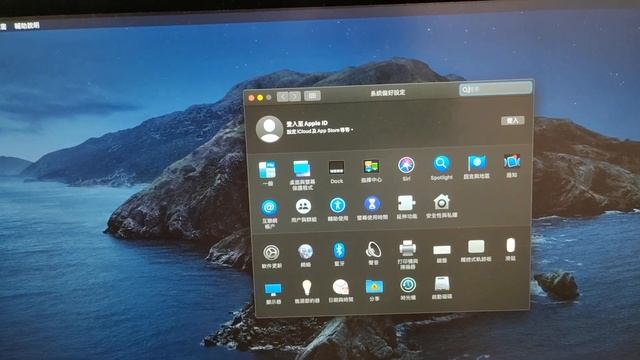Open the Notifications preferences pane
The image size is (640, 360).
pyautogui.click(x=512, y=162)
